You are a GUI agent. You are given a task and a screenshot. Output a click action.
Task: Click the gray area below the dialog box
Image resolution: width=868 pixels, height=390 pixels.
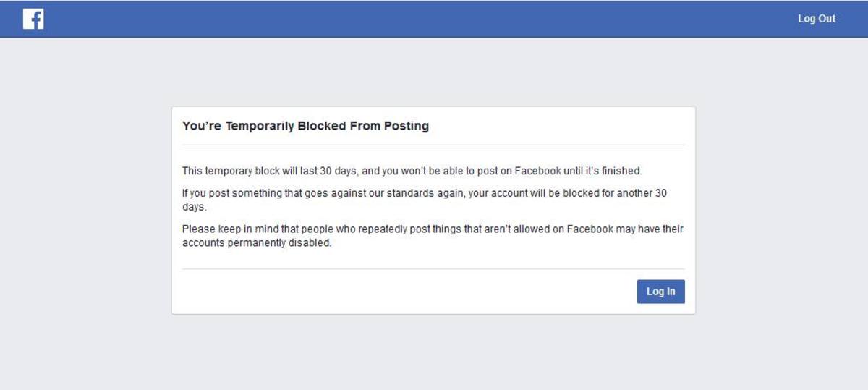pyautogui.click(x=433, y=352)
